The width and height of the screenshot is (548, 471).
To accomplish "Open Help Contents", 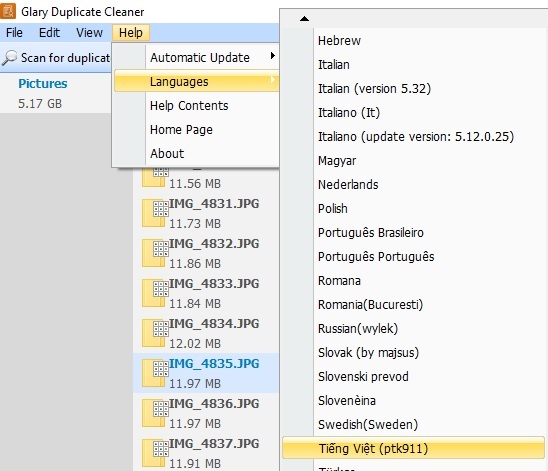I will point(196,106).
